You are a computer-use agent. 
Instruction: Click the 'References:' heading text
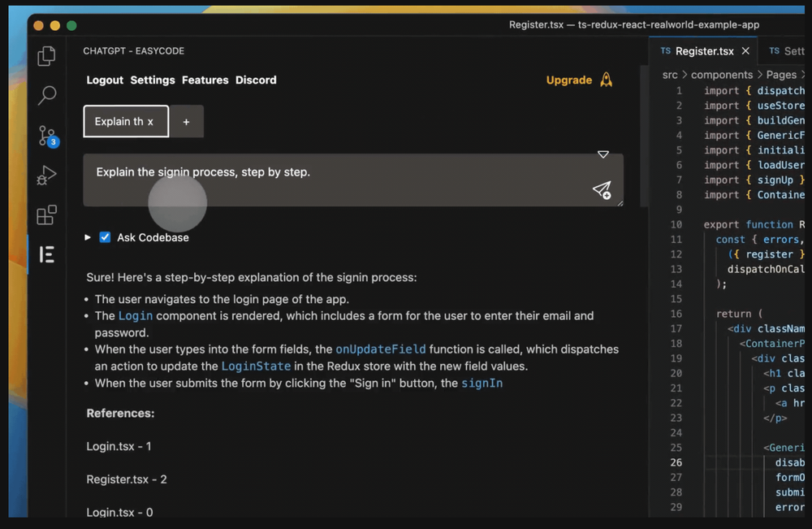[120, 413]
